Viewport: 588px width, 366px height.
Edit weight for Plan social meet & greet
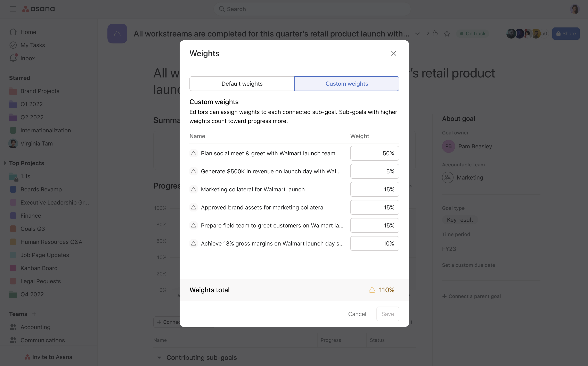[x=375, y=153]
